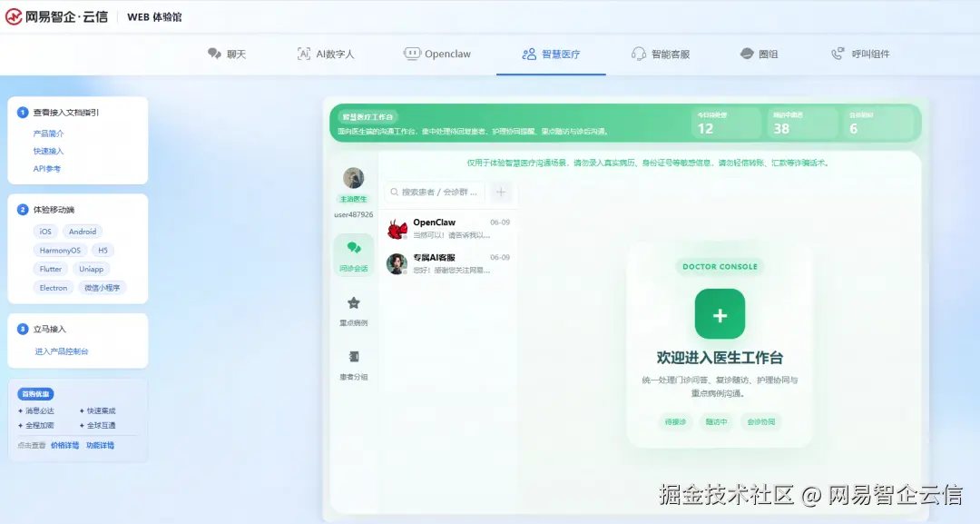Open the 价格详情 link
This screenshot has width=980, height=524.
(x=65, y=445)
